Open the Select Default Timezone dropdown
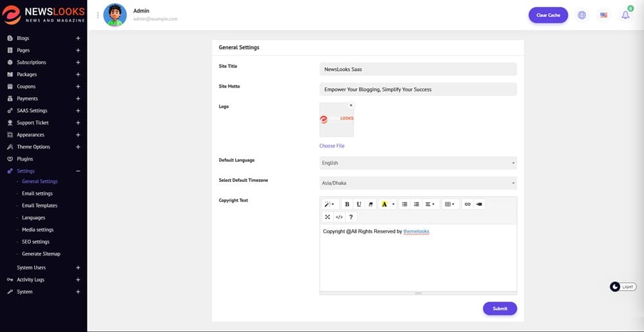This screenshot has width=644, height=332. coord(418,183)
